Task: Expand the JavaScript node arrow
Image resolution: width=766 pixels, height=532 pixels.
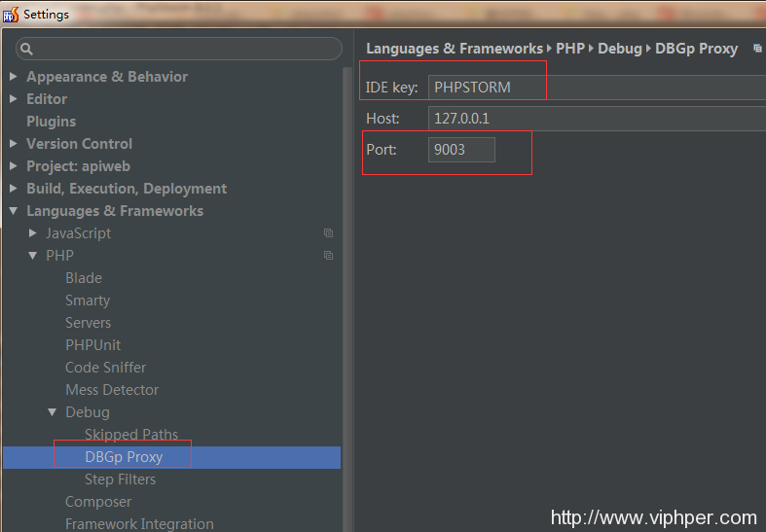Action: tap(33, 233)
